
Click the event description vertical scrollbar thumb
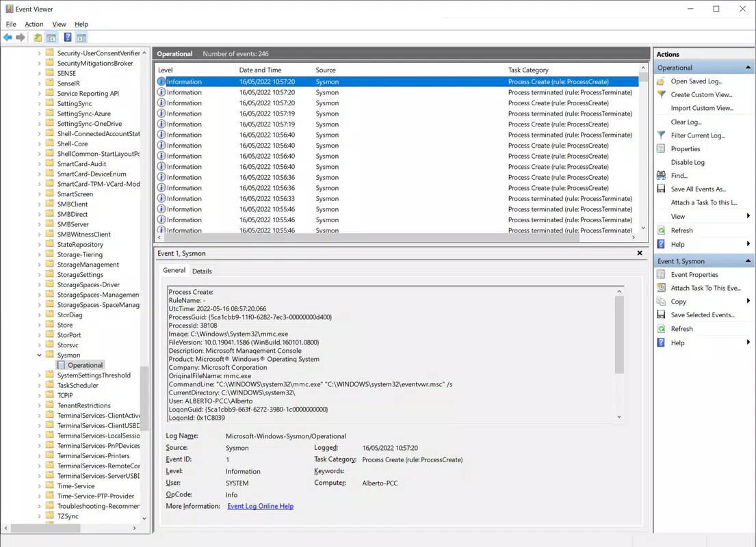[x=619, y=334]
